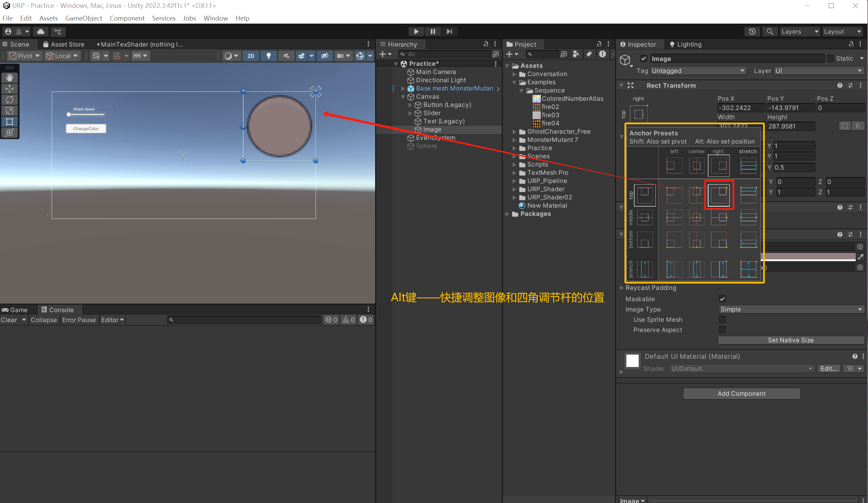868x503 pixels.
Task: Pick the full stretch anchor preset
Action: tap(748, 269)
